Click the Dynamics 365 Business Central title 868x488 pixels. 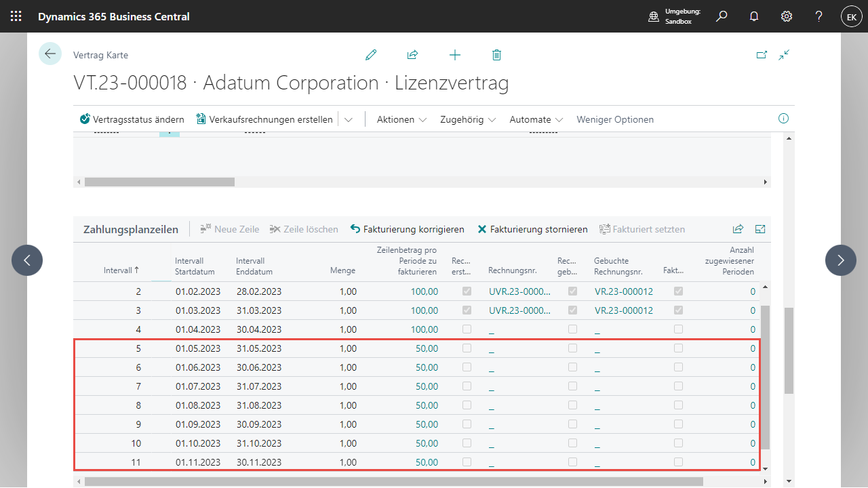coord(114,16)
